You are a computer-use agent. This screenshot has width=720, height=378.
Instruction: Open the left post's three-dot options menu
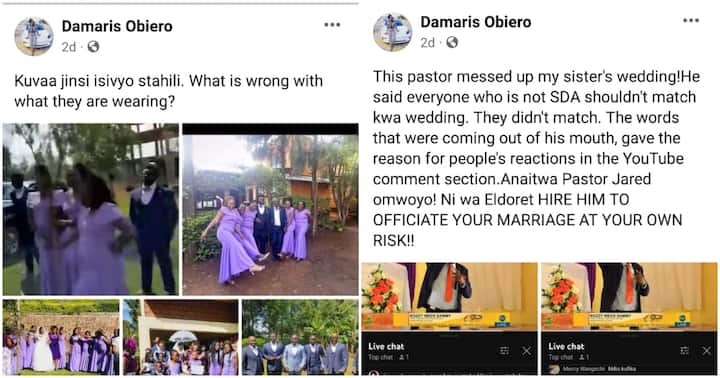click(x=332, y=25)
